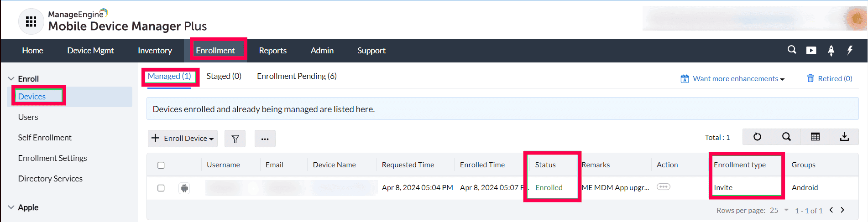Viewport: 868px width, 222px height.
Task: Open Directory Services in the sidebar
Action: pyautogui.click(x=50, y=179)
